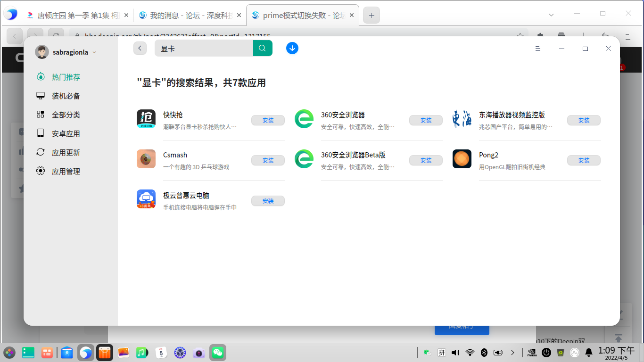Go to 全部分类 in the sidebar
The image size is (644, 362).
[x=58, y=115]
